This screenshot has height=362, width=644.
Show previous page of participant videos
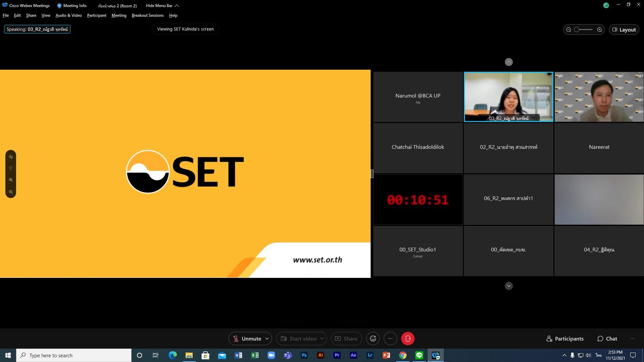509,62
